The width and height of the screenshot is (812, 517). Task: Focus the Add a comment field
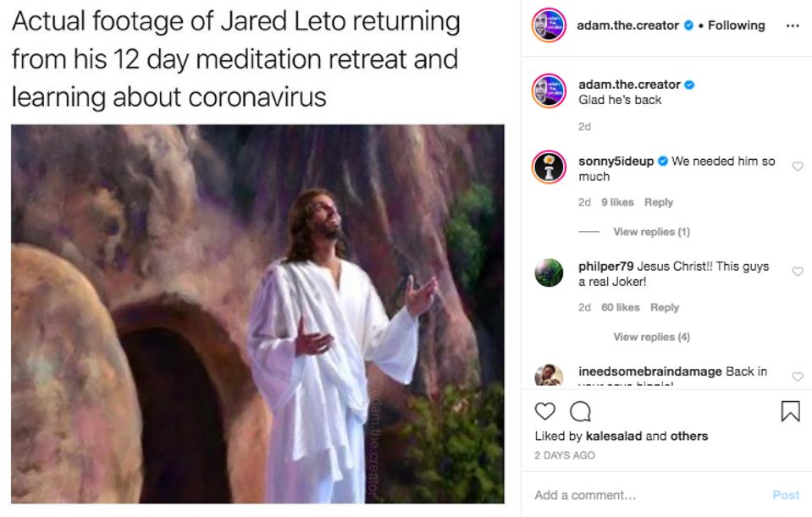(x=644, y=495)
